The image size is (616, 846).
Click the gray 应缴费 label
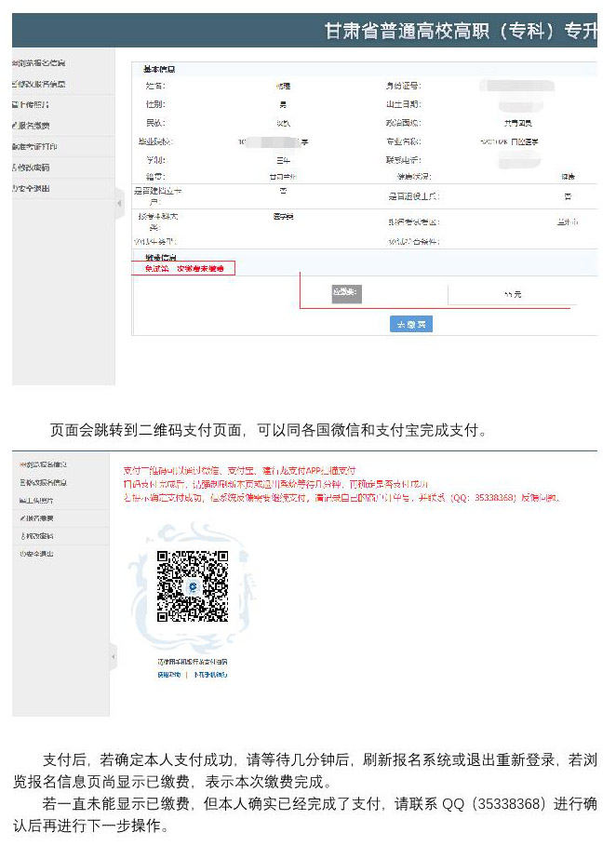pyautogui.click(x=346, y=293)
